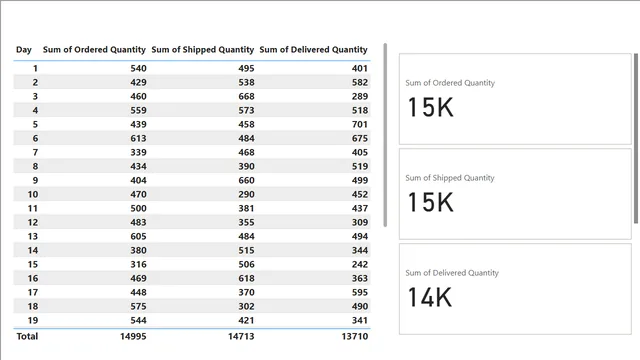
Task: Select ordered value 339 for day 7
Action: click(138, 152)
